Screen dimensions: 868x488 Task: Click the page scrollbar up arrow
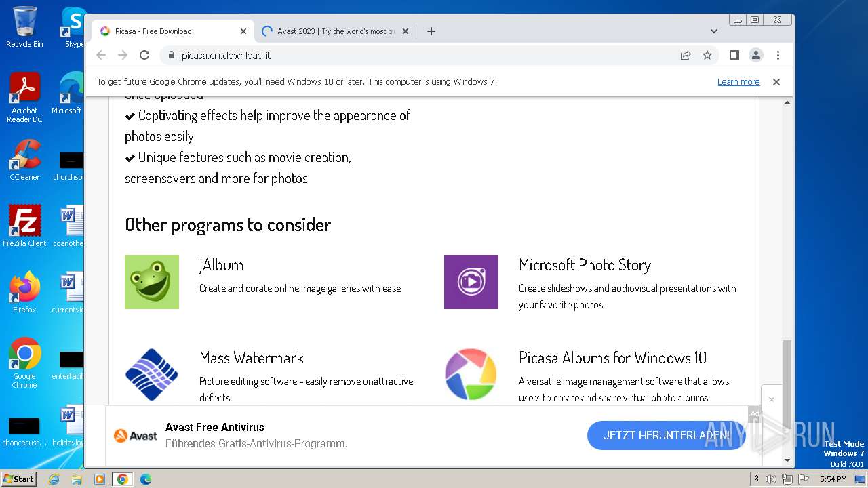click(787, 102)
